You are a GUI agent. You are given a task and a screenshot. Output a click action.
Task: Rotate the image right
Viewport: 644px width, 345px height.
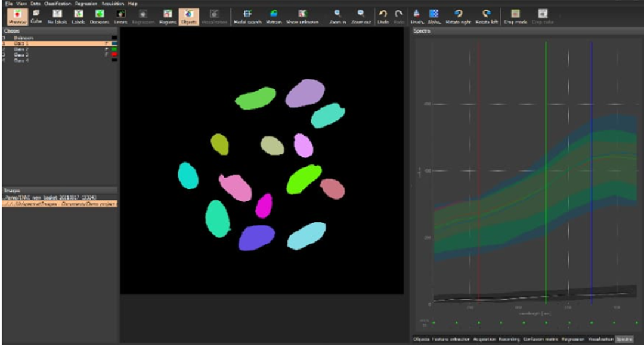pyautogui.click(x=458, y=15)
